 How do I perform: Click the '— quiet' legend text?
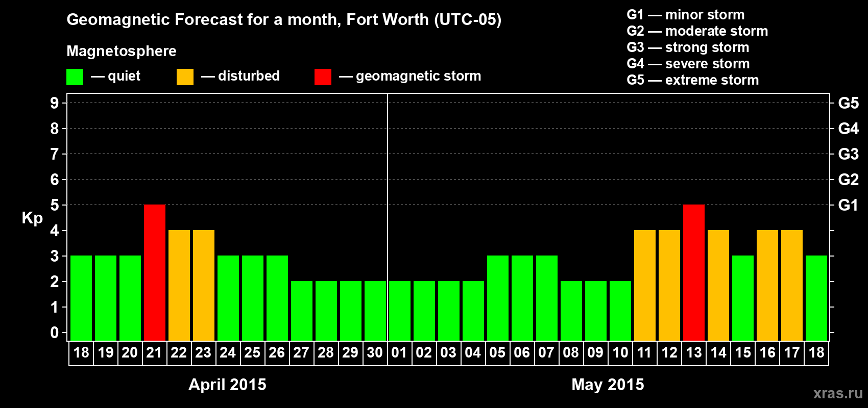coord(115,76)
